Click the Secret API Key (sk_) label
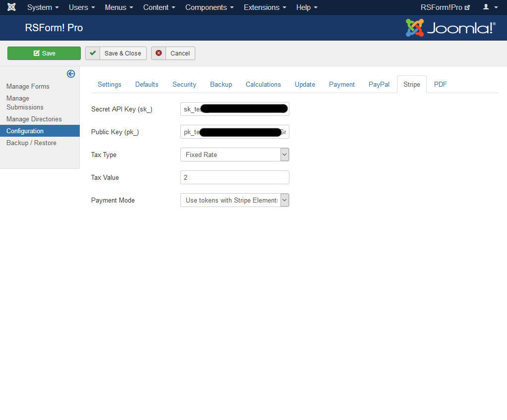 tap(121, 109)
